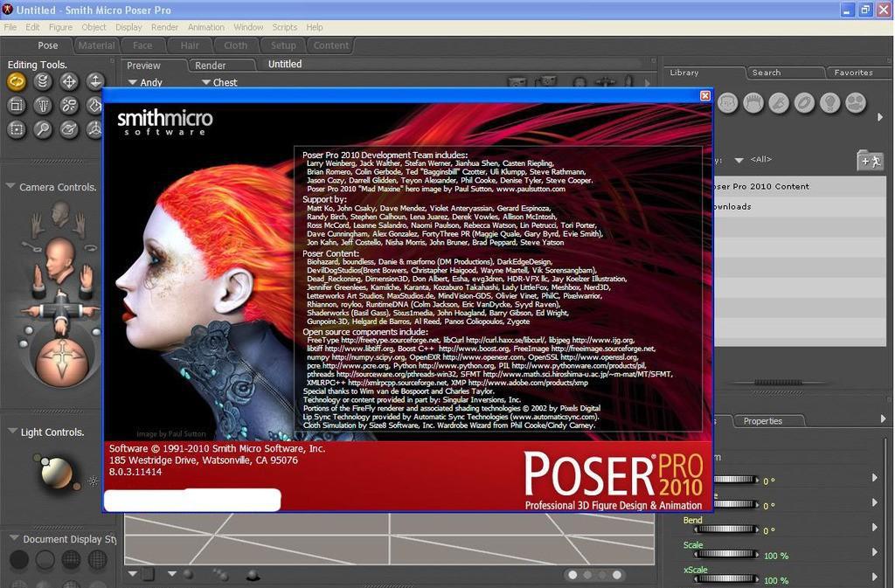This screenshot has width=895, height=588.
Task: Click the right hand camera icon
Action: (79, 225)
